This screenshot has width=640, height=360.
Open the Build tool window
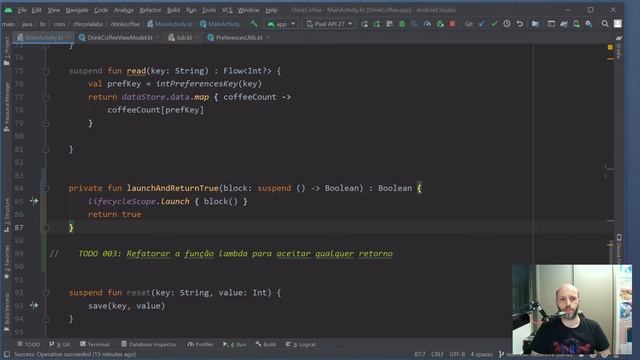pyautogui.click(x=266, y=344)
